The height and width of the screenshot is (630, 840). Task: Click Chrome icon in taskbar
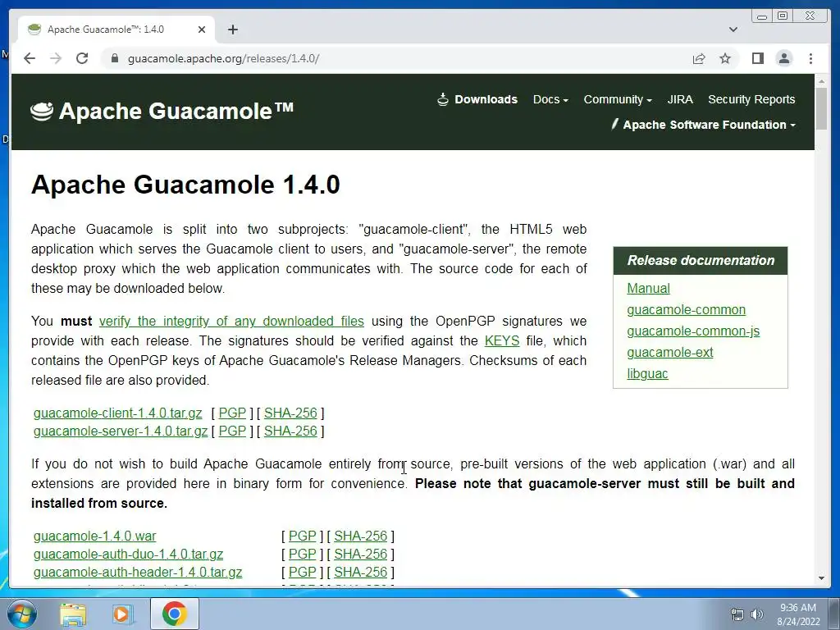click(175, 614)
